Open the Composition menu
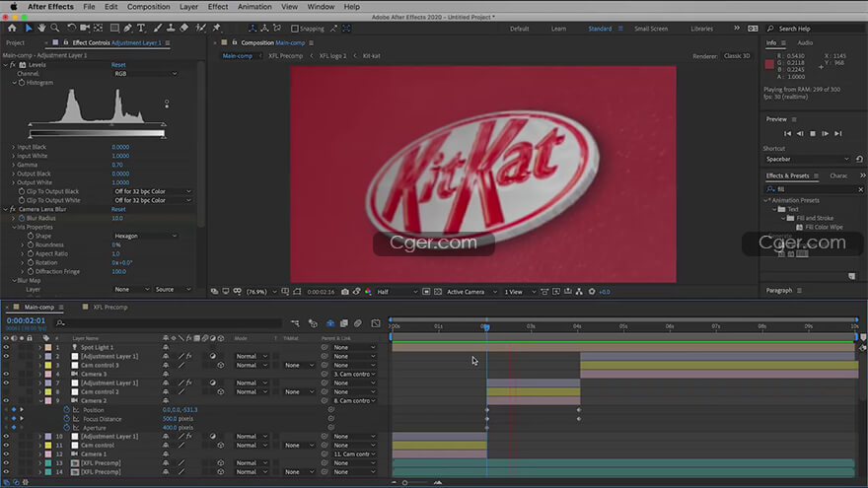The width and height of the screenshot is (868, 488). coord(148,7)
